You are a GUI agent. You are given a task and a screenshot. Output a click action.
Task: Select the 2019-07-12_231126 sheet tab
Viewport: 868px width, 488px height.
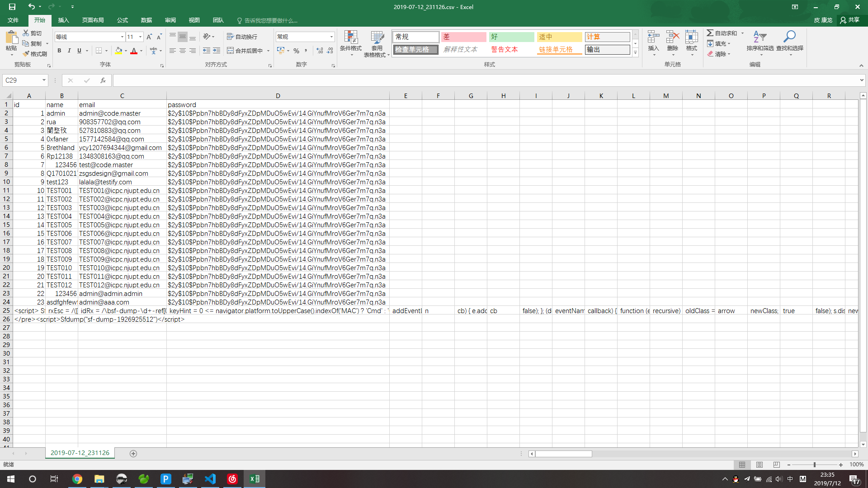pos(80,453)
